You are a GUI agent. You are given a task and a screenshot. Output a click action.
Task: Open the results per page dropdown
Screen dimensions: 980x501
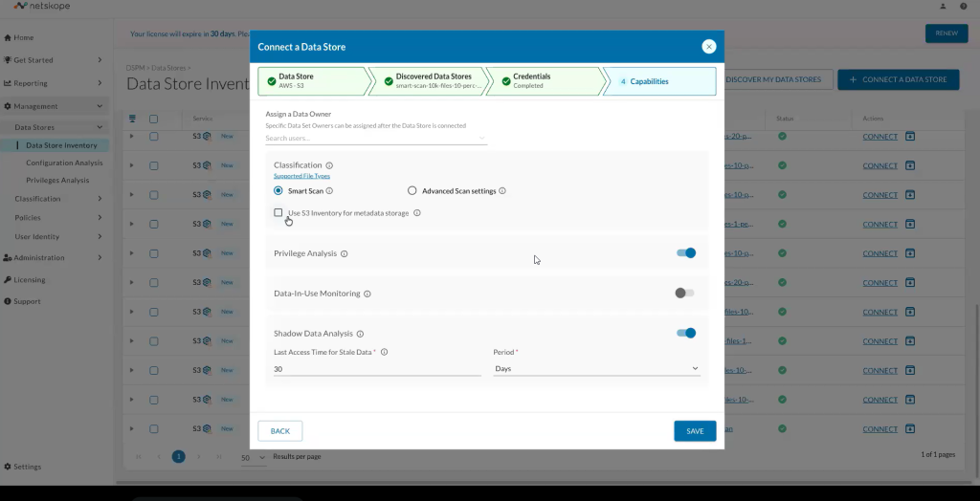coord(253,457)
